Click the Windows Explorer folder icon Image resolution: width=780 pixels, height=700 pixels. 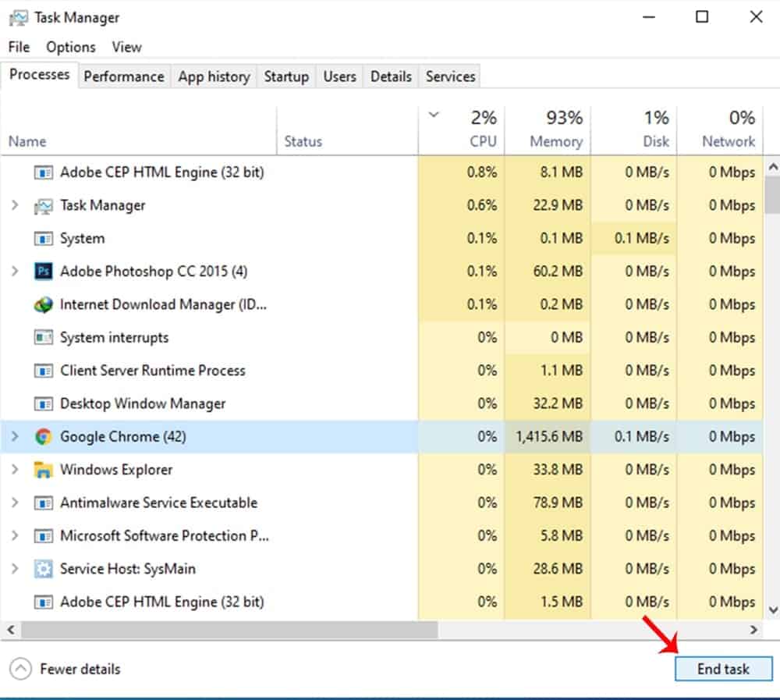(x=43, y=470)
